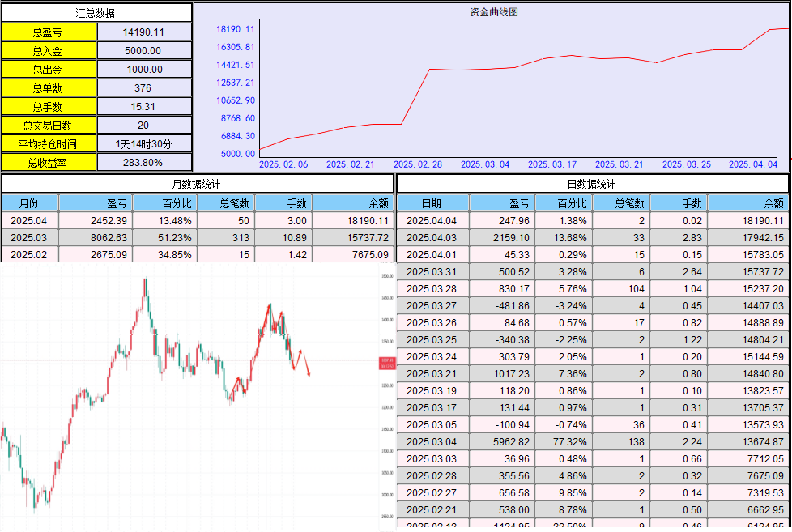This screenshot has width=792, height=532.
Task: Click loss -100.94 in 2025.03.05 row
Action: point(502,424)
